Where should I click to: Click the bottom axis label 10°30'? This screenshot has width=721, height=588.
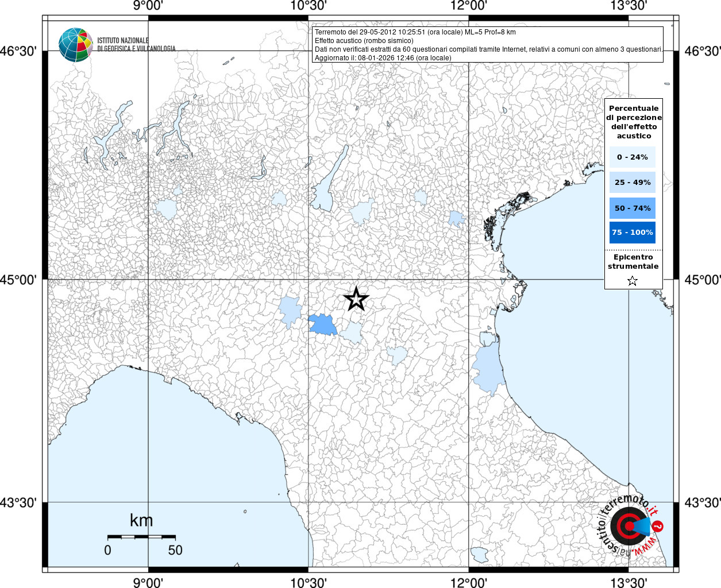tap(309, 583)
